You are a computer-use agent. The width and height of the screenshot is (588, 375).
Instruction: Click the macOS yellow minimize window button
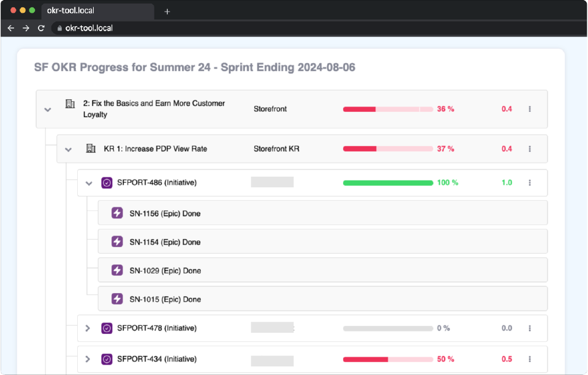[23, 10]
